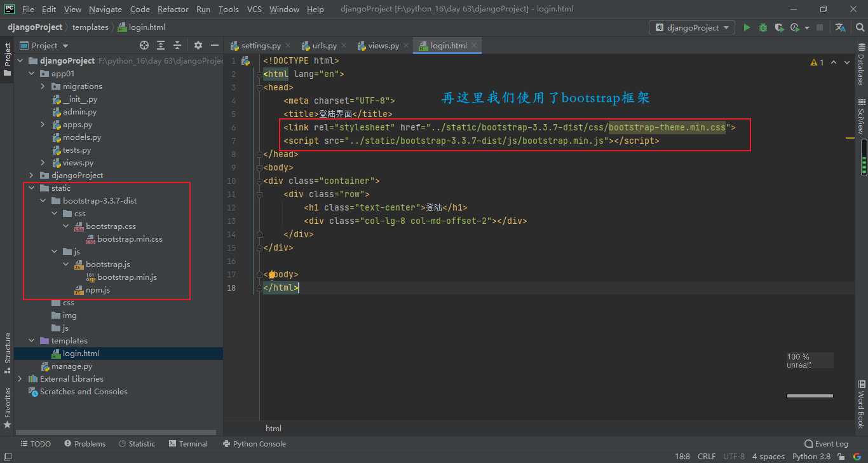The image size is (868, 463).
Task: Click the Profile clock-and-play icon
Action: point(794,27)
